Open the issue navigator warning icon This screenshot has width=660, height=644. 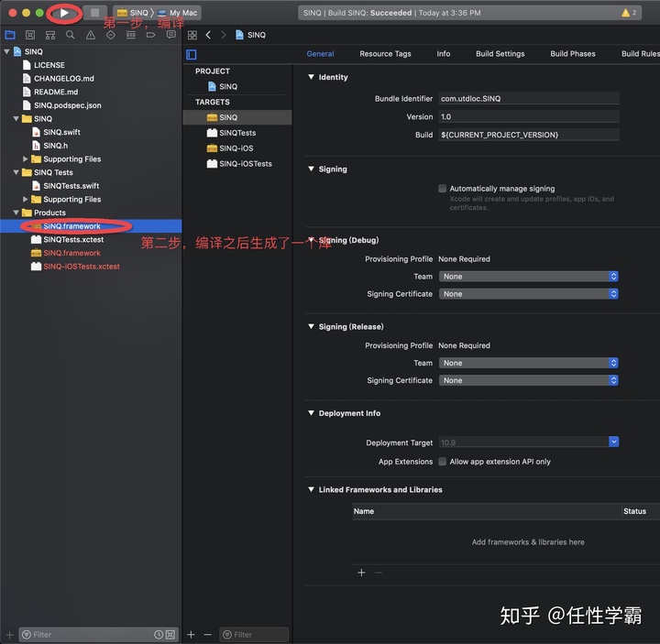(91, 35)
